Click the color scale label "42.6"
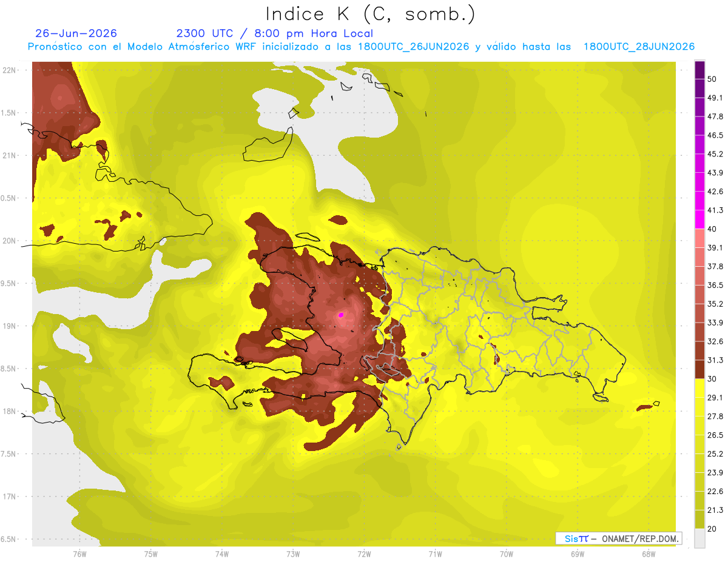Viewport: 728px width, 562px height. 715,192
